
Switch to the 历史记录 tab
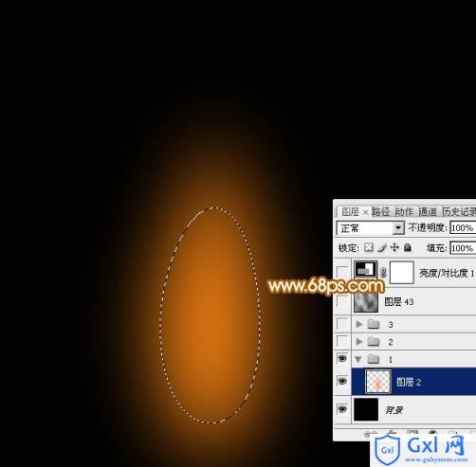459,211
